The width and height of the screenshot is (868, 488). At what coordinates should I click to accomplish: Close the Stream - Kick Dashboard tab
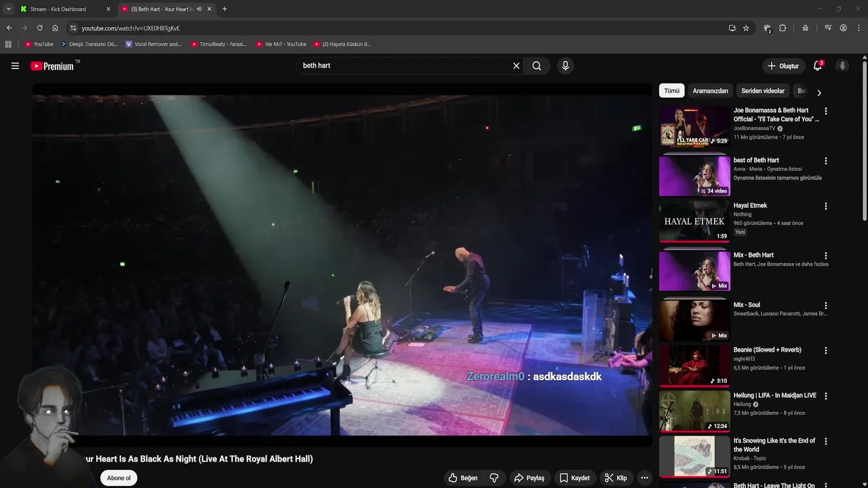[108, 9]
